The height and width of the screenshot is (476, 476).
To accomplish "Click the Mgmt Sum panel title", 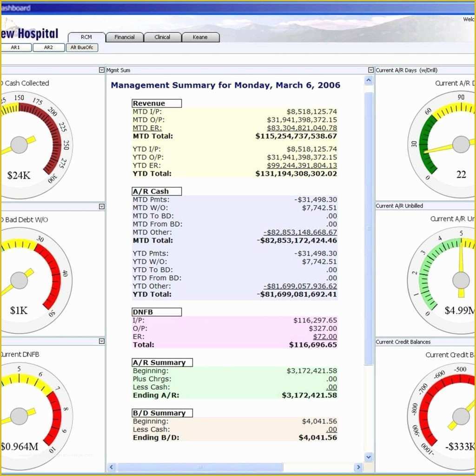I will (119, 71).
